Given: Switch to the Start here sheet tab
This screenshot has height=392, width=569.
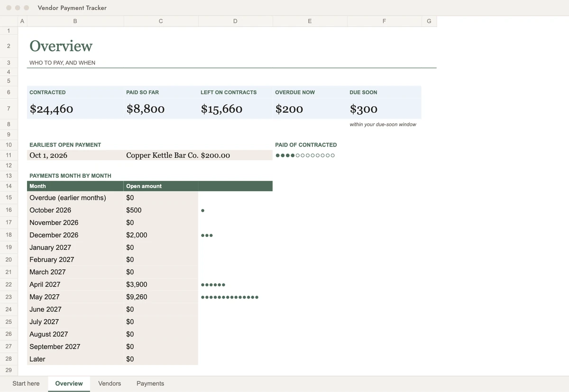Looking at the screenshot, I should pyautogui.click(x=26, y=383).
